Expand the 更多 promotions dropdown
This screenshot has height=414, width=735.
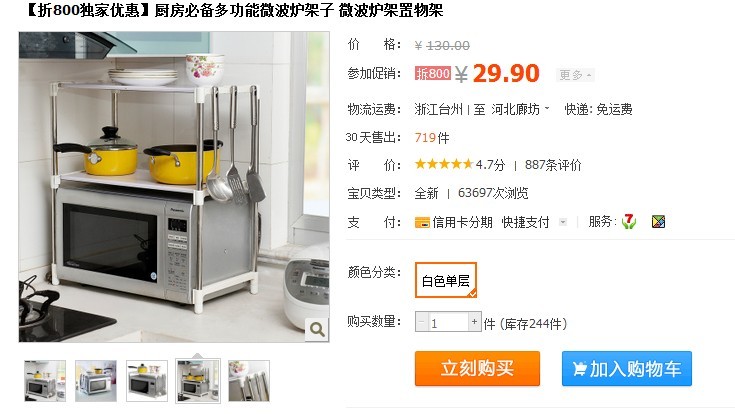coord(575,75)
